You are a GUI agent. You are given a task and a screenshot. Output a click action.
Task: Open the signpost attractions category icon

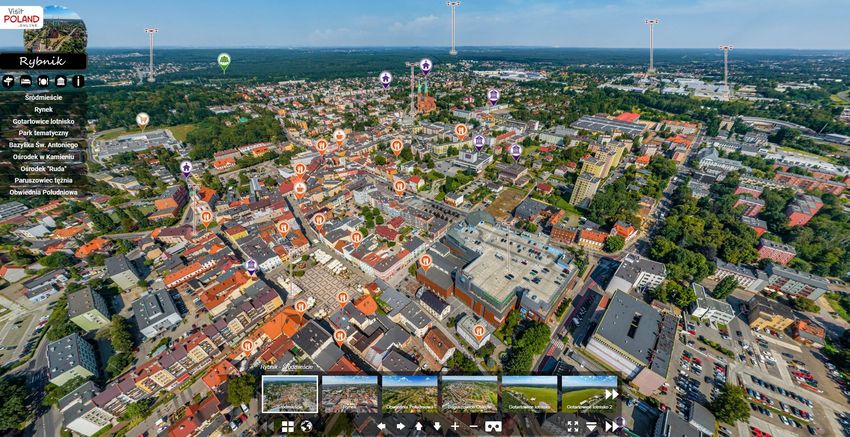8,81
